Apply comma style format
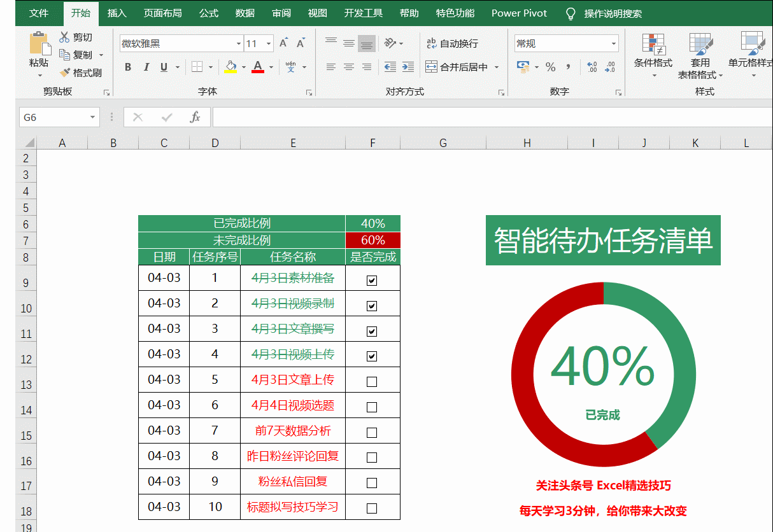The width and height of the screenshot is (773, 532). pos(568,67)
